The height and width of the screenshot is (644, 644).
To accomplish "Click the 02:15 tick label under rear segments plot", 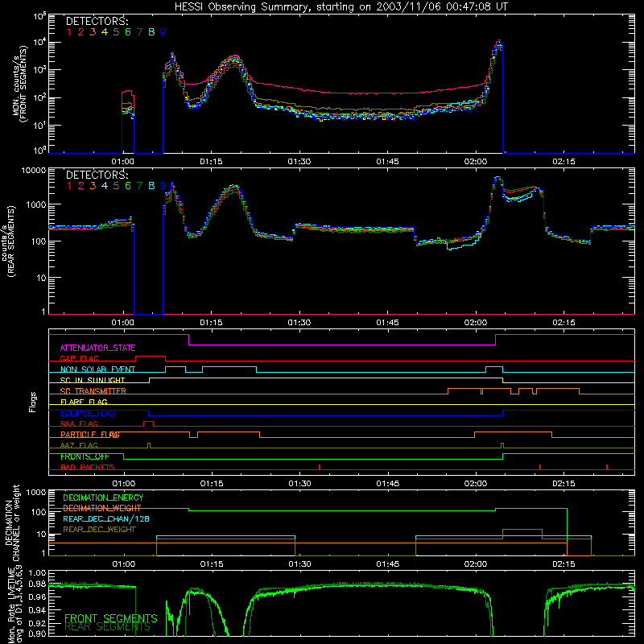I will tap(564, 323).
